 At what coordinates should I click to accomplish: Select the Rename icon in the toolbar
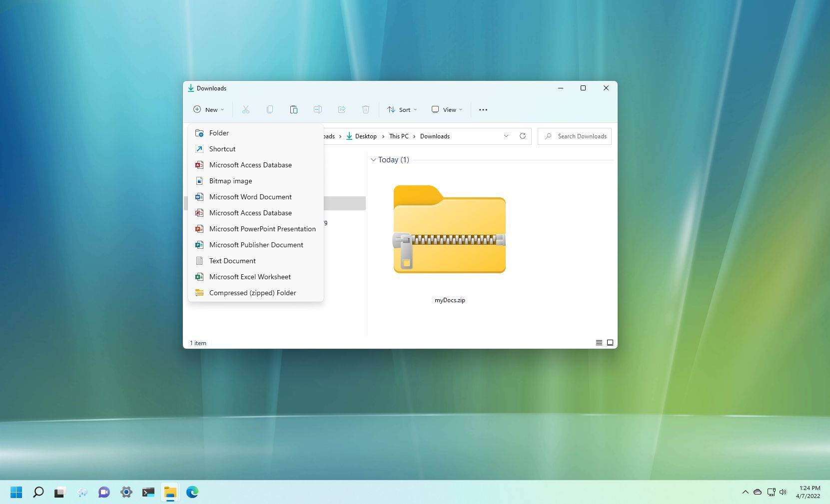[x=317, y=109]
